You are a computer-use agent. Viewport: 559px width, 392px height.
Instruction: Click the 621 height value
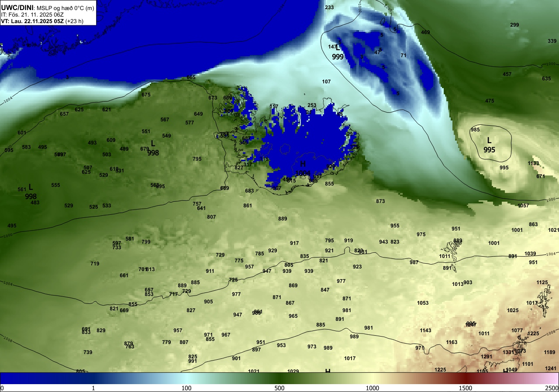(x=107, y=110)
